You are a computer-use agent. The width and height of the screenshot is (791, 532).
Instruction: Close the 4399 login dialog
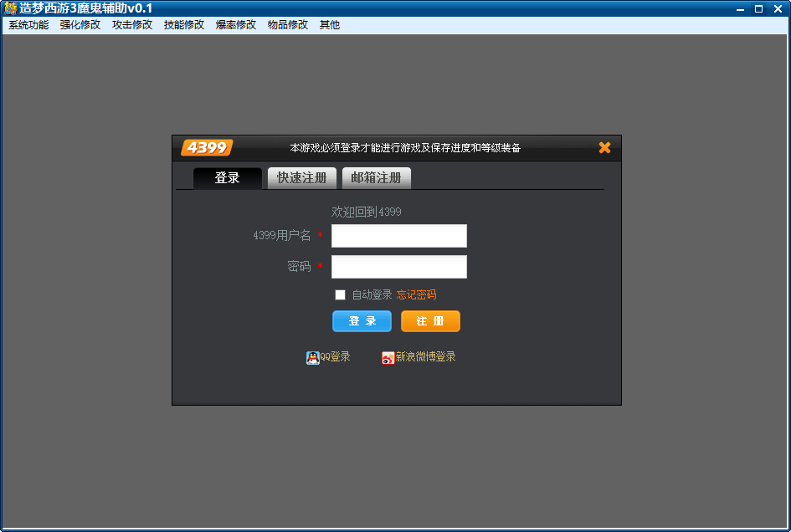click(x=604, y=147)
